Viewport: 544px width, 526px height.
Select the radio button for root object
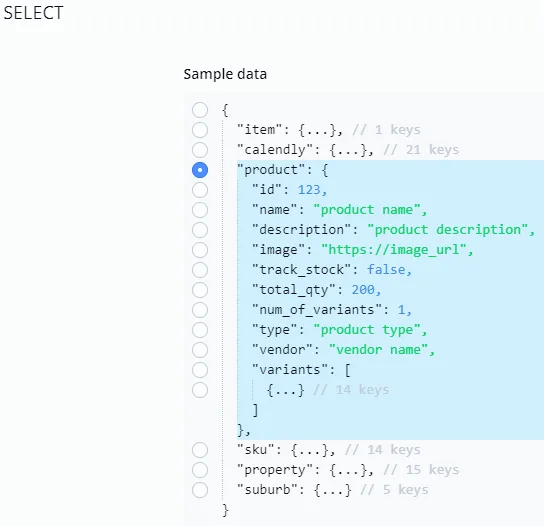[x=200, y=110]
